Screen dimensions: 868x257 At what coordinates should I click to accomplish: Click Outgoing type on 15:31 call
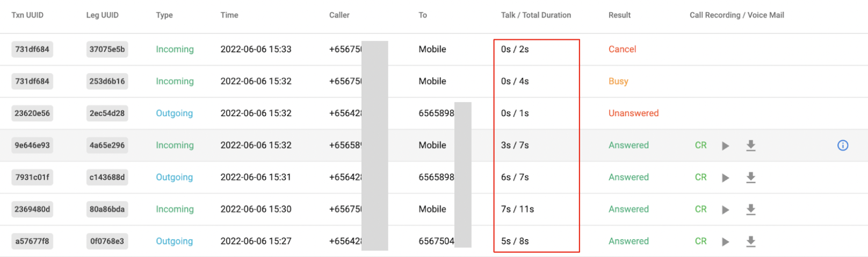pyautogui.click(x=174, y=177)
